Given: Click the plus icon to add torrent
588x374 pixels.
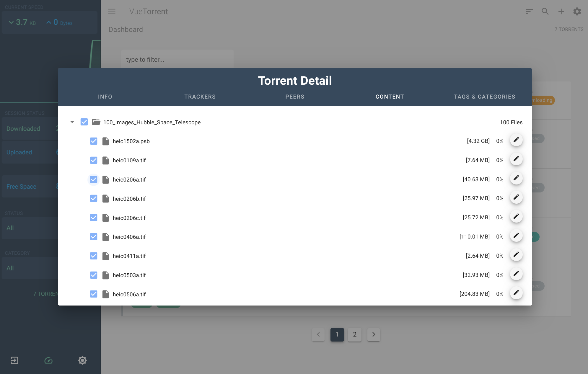Looking at the screenshot, I should click(561, 12).
